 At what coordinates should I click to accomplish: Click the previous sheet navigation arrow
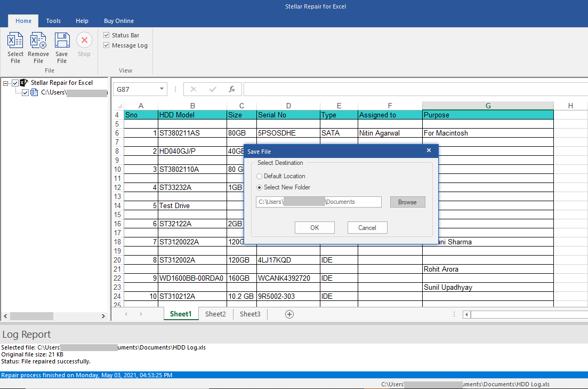pyautogui.click(x=126, y=314)
